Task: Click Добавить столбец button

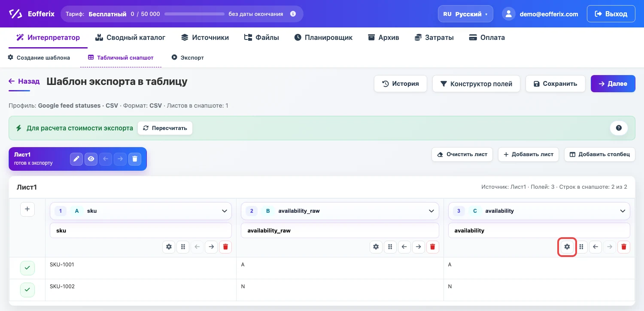Action: [600, 154]
